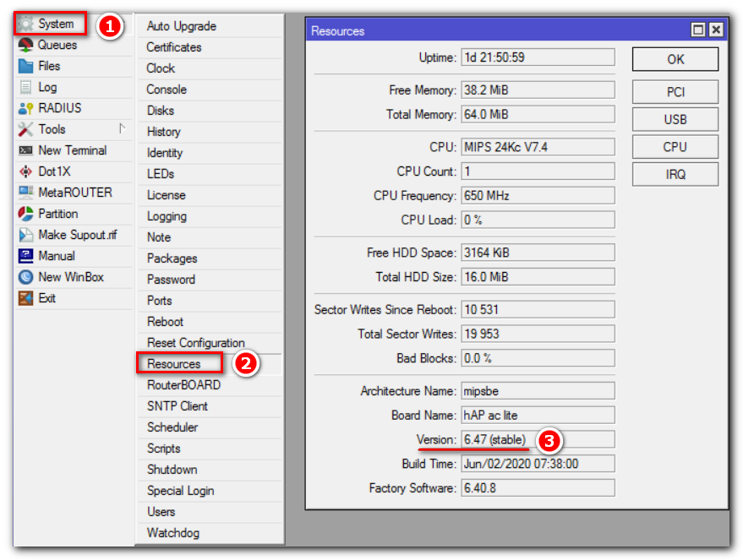This screenshot has height=560, width=743.
Task: Click the Files folder icon
Action: (25, 66)
